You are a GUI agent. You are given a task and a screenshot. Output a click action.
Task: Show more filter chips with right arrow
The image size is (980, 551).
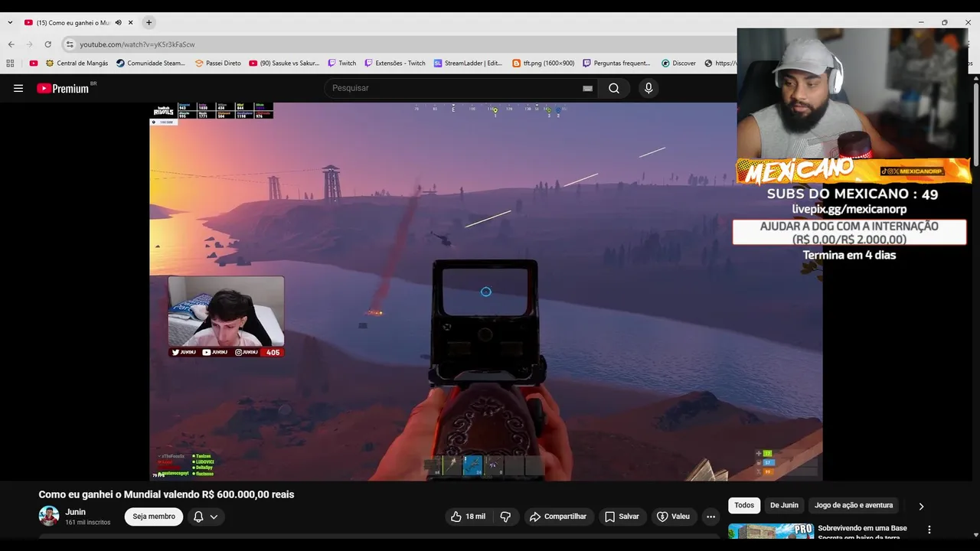[921, 506]
